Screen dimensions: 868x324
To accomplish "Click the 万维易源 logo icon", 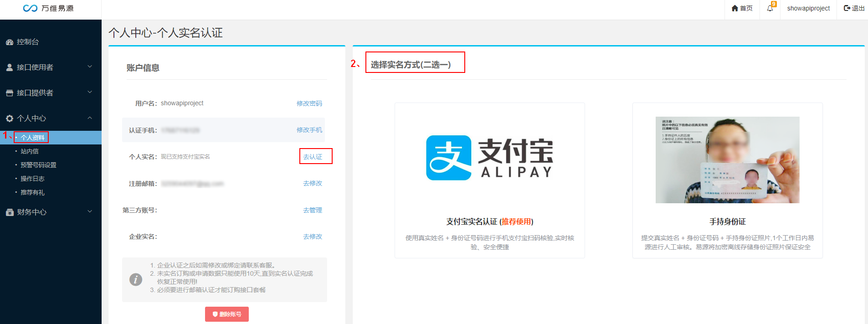I will tap(30, 8).
